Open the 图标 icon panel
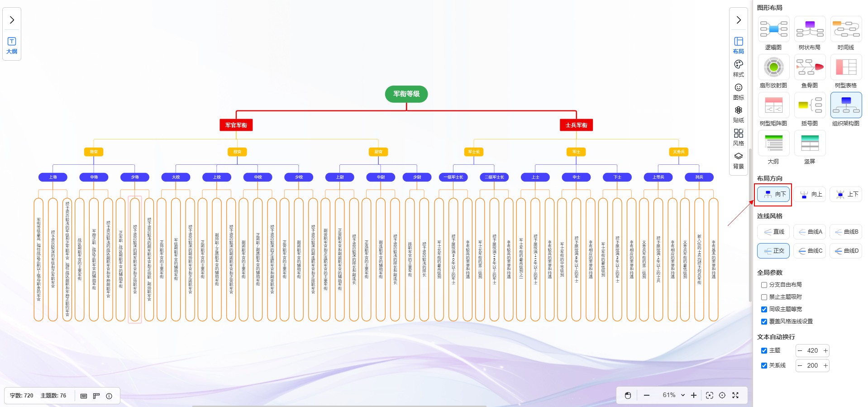 pos(738,91)
